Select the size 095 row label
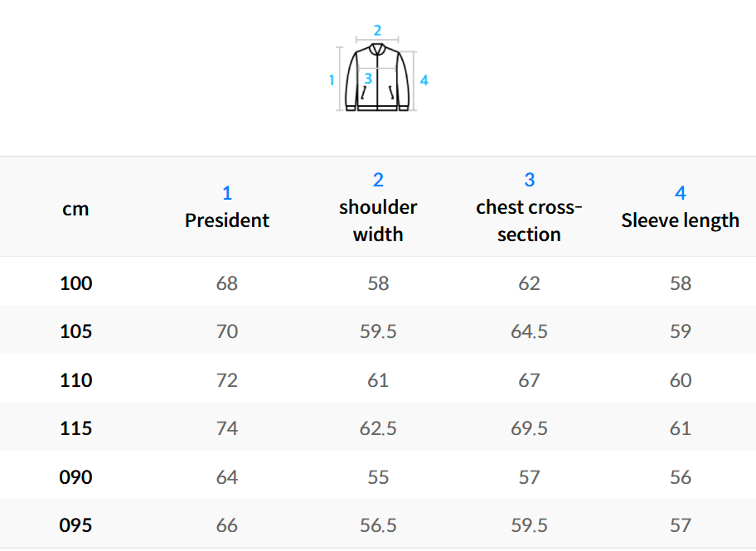This screenshot has height=551, width=756. coord(75,525)
